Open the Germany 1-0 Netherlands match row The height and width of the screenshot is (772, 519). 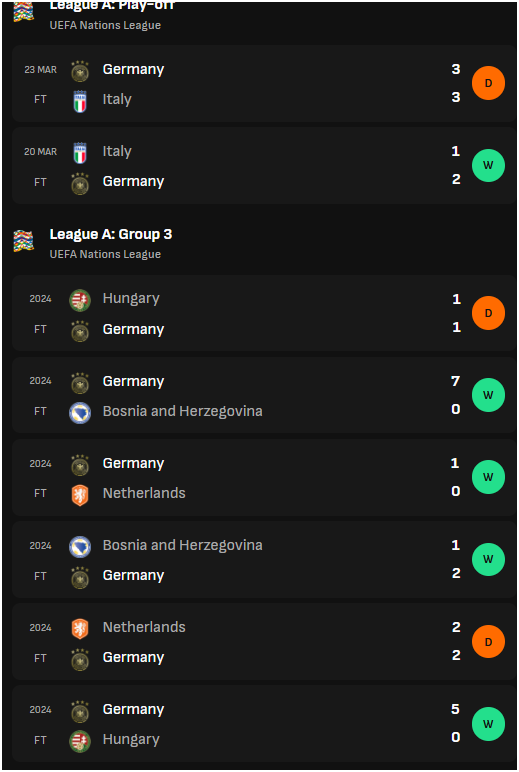(264, 477)
